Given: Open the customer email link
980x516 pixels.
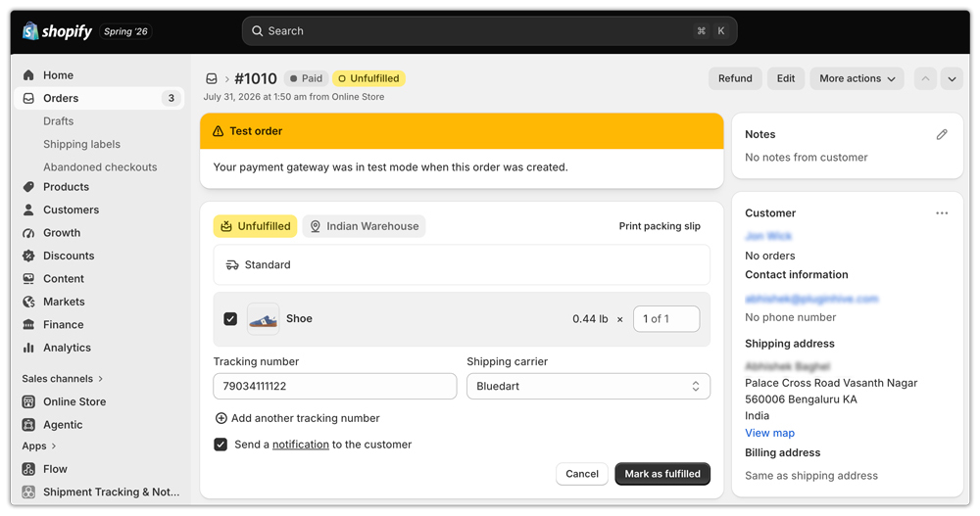Looking at the screenshot, I should click(x=811, y=300).
